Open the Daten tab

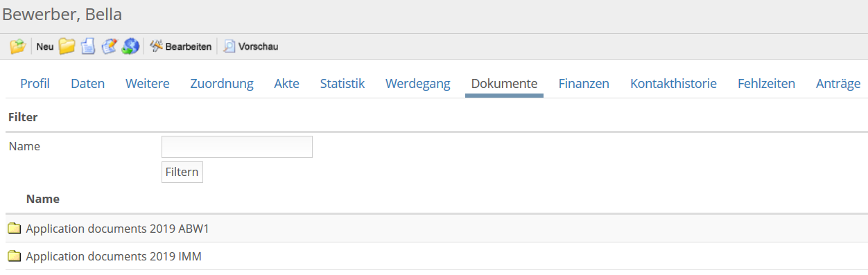[x=87, y=84]
